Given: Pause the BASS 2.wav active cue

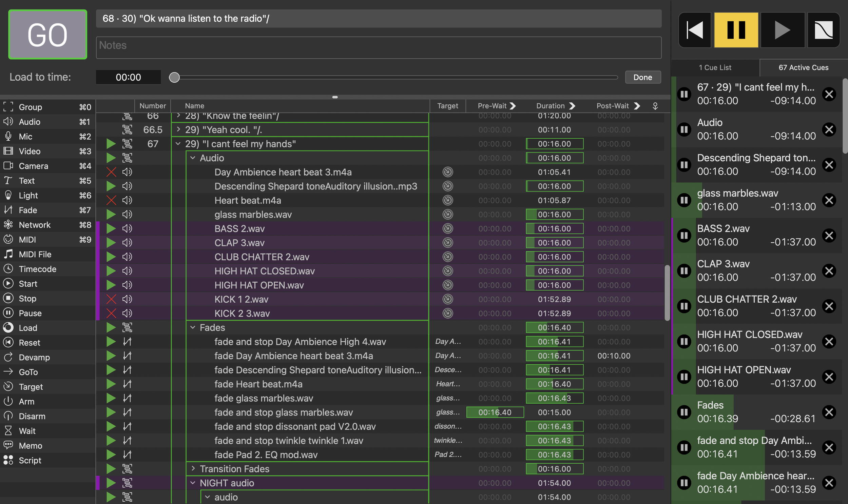Looking at the screenshot, I should click(x=684, y=235).
